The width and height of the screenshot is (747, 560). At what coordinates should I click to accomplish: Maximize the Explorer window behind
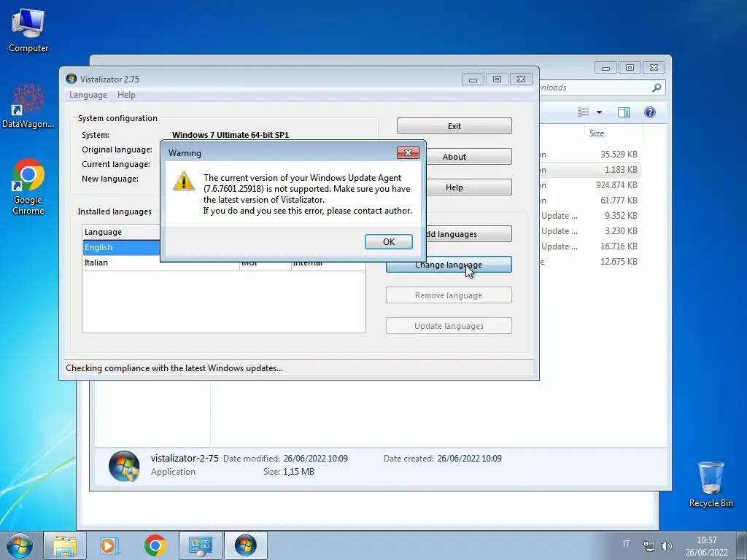[x=630, y=68]
